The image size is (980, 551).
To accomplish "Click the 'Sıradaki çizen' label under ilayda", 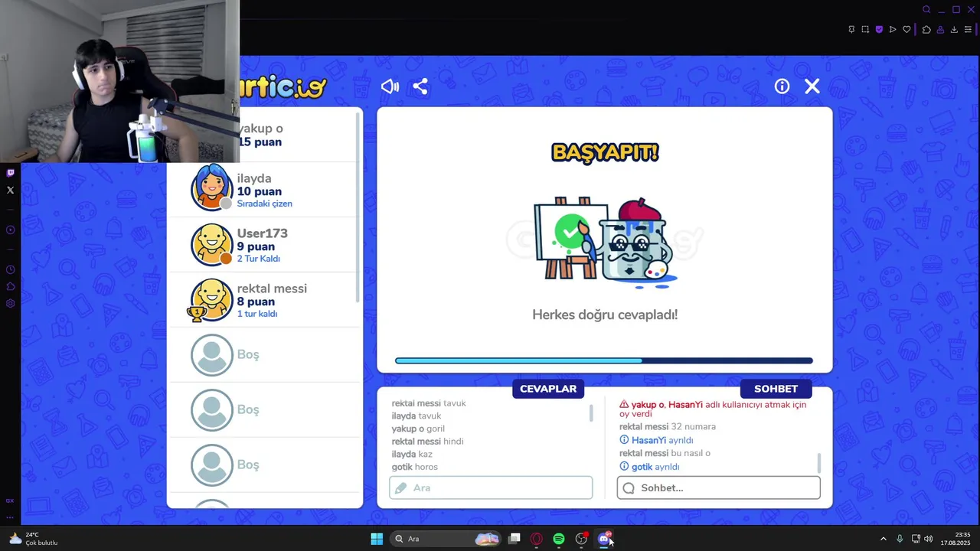I will click(x=264, y=204).
